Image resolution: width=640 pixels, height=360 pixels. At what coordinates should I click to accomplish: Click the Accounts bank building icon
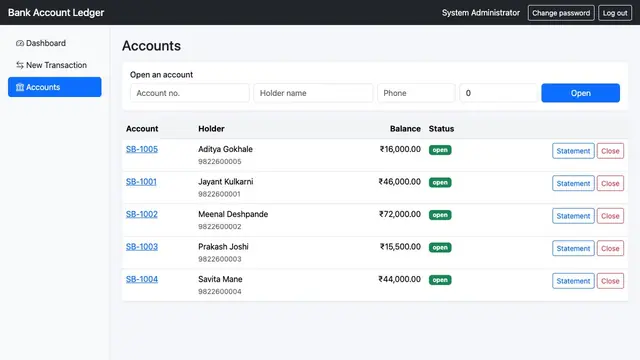pos(20,87)
